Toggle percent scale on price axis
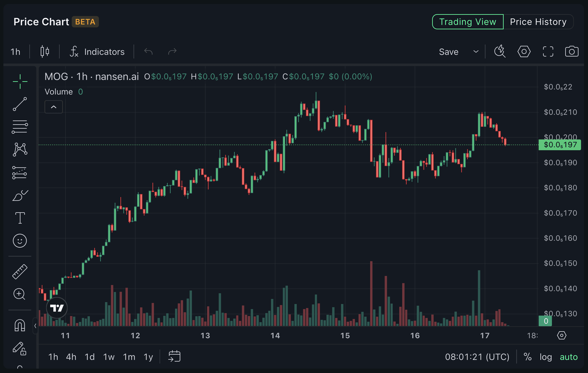 tap(527, 357)
